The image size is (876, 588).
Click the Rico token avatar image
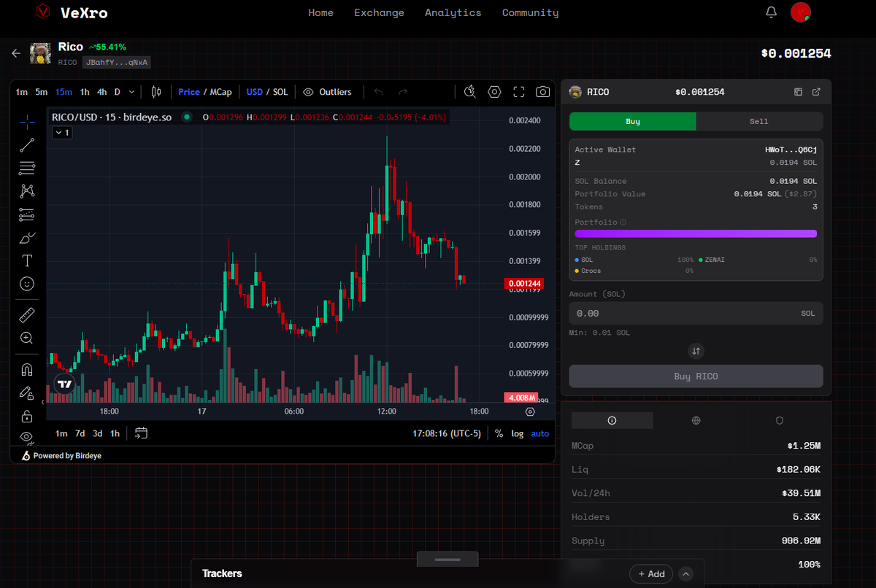pos(40,53)
